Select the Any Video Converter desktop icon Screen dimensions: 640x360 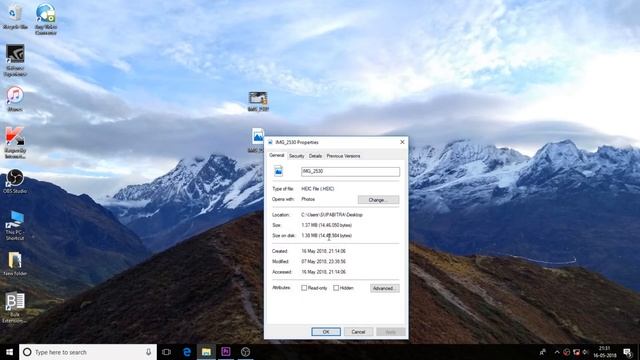point(45,18)
